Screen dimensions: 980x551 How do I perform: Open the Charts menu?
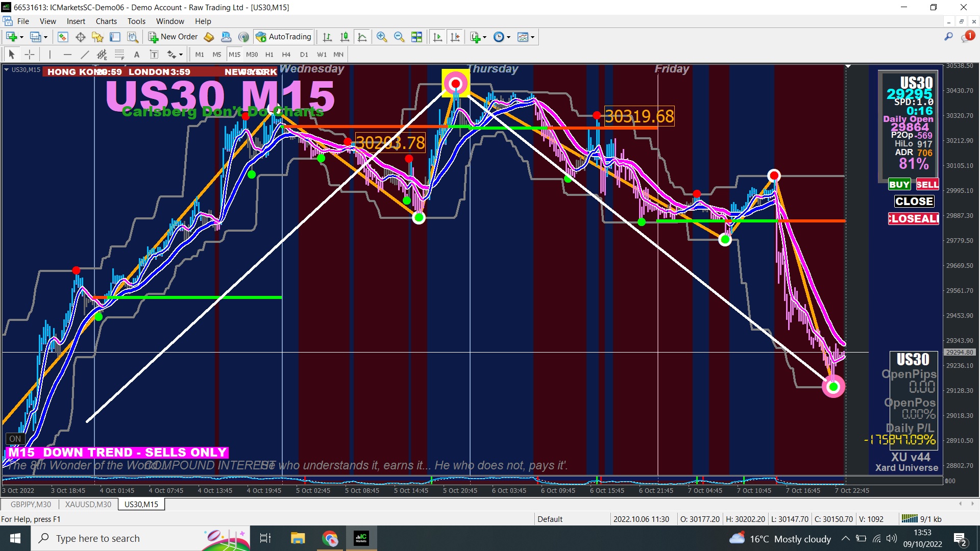pos(106,21)
